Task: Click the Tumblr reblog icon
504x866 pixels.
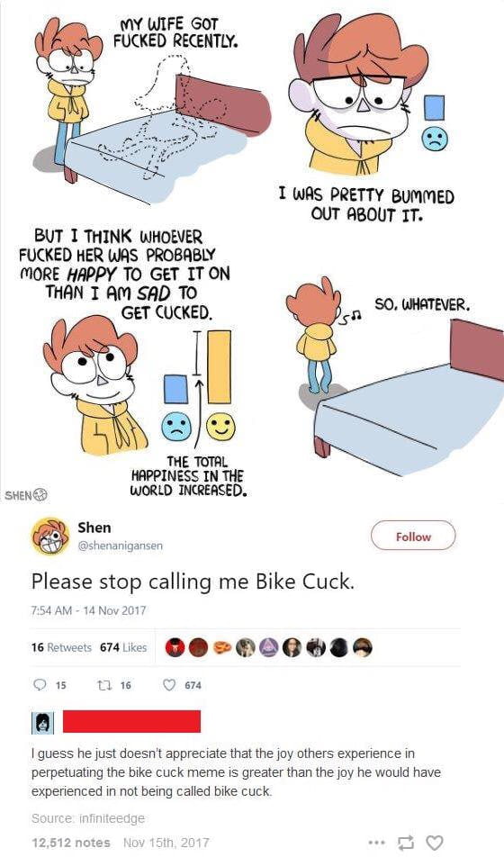Action: pos(406,843)
